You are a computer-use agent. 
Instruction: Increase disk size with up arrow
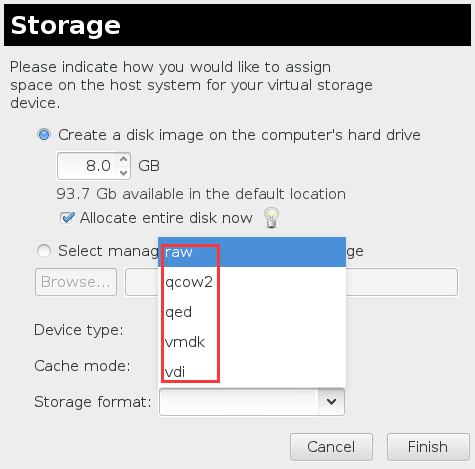(124, 159)
